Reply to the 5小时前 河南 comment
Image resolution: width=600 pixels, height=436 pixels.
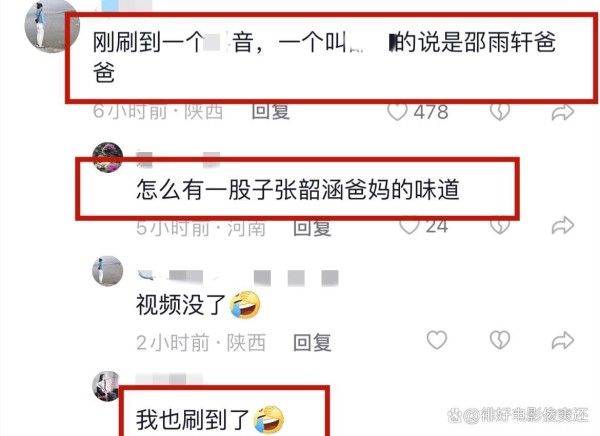point(312,228)
